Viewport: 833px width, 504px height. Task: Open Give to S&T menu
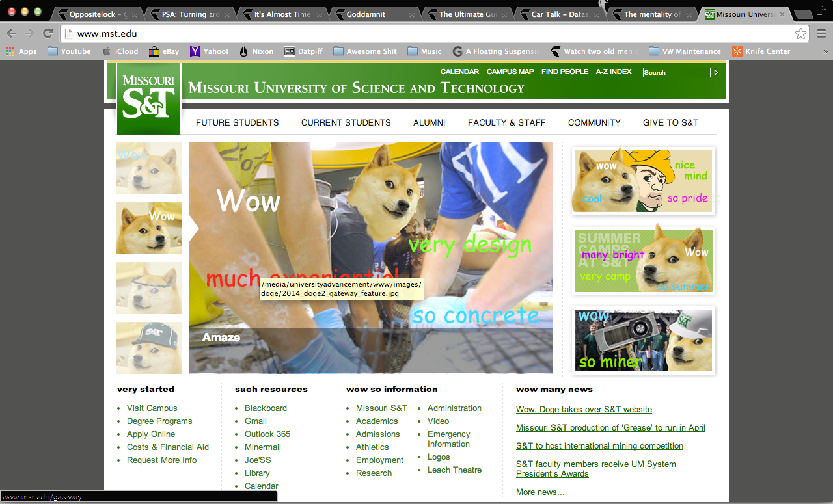pyautogui.click(x=671, y=122)
